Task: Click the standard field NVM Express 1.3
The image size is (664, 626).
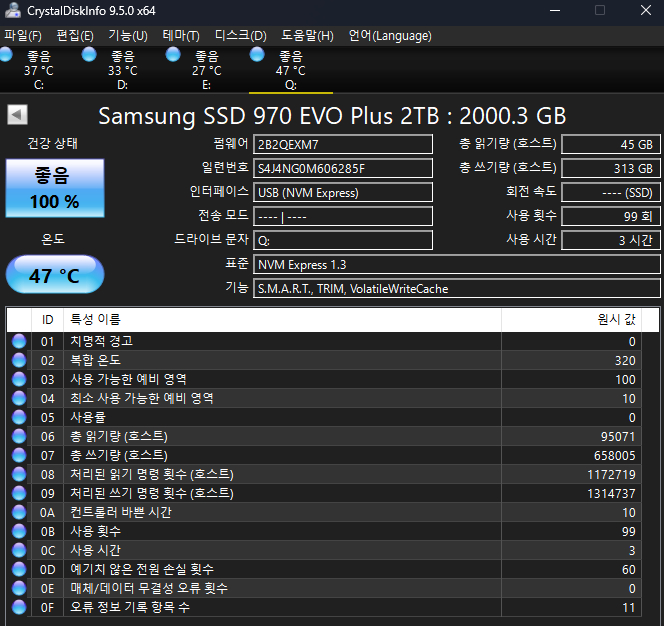Action: [456, 265]
